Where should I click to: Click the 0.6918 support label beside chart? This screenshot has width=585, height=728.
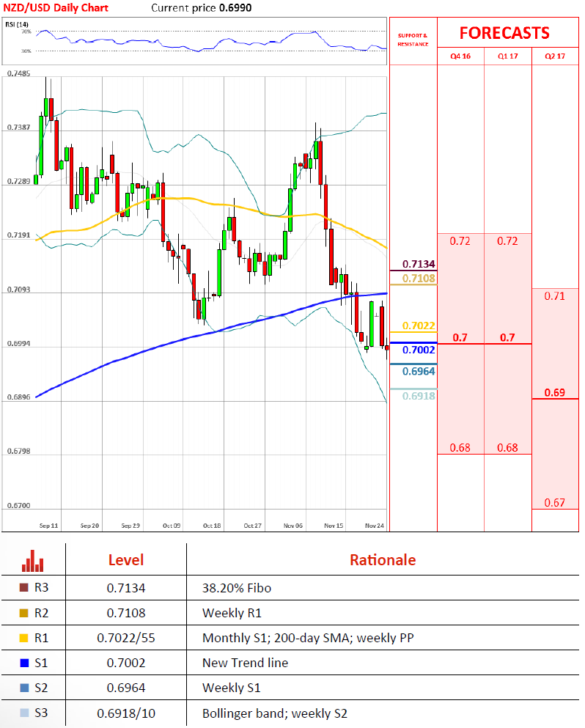tap(419, 396)
